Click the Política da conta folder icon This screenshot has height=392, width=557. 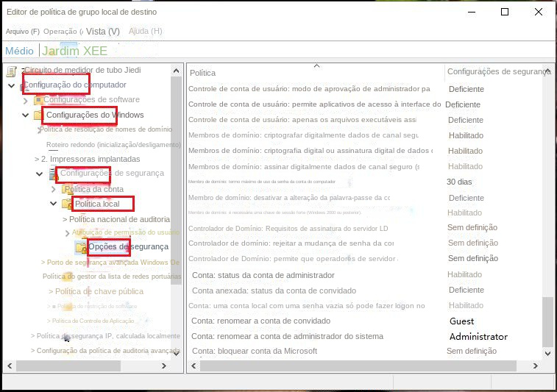(66, 189)
